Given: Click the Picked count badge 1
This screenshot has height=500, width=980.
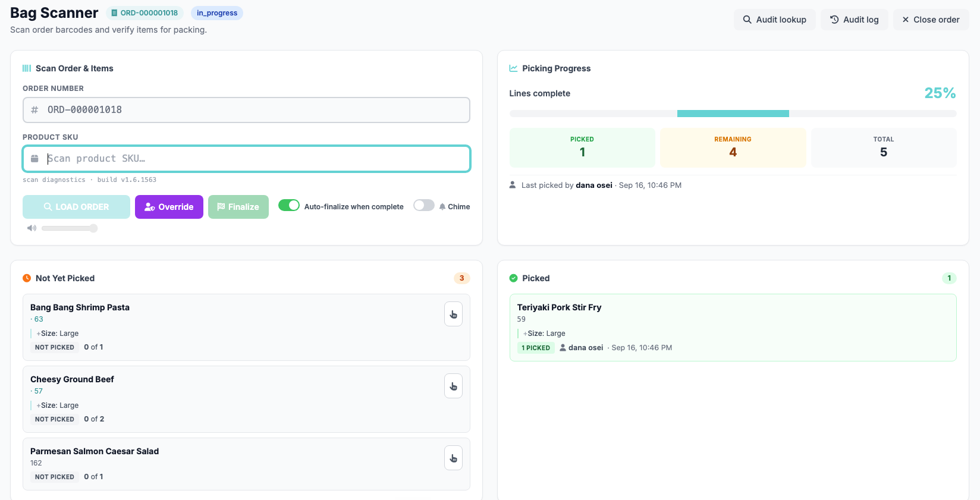Looking at the screenshot, I should pyautogui.click(x=949, y=278).
